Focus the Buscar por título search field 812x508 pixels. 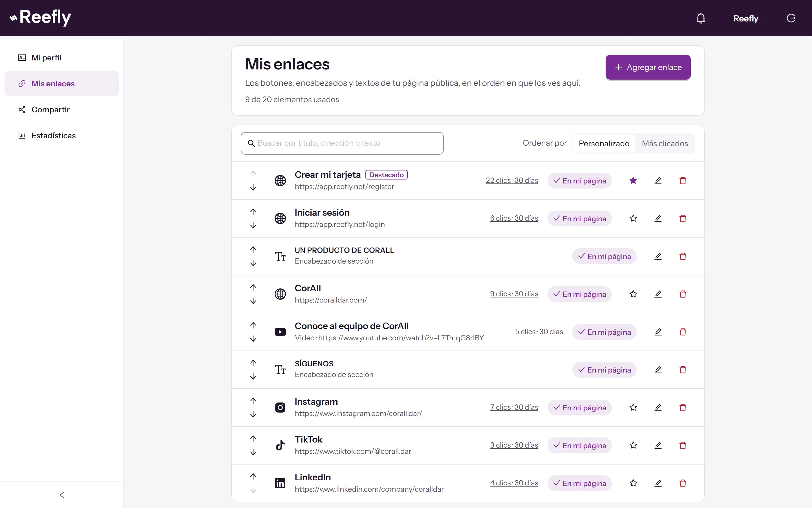[342, 143]
